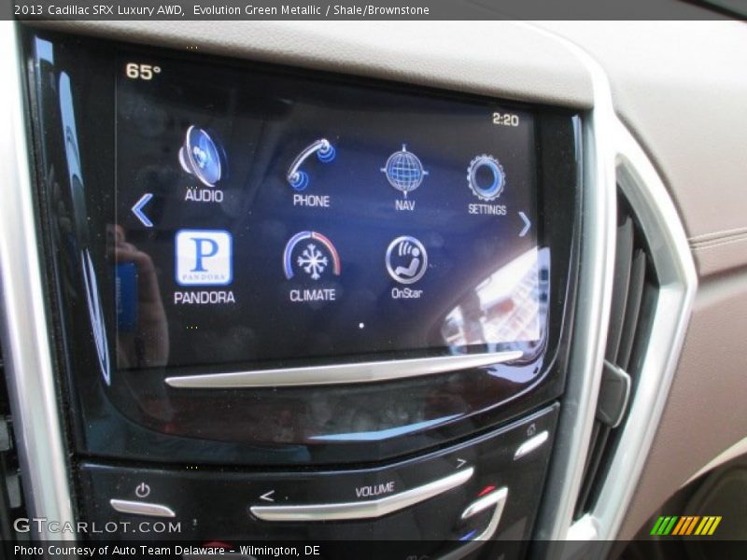
Task: Tap the chrome bar under the touchscreen
Action: [344, 369]
